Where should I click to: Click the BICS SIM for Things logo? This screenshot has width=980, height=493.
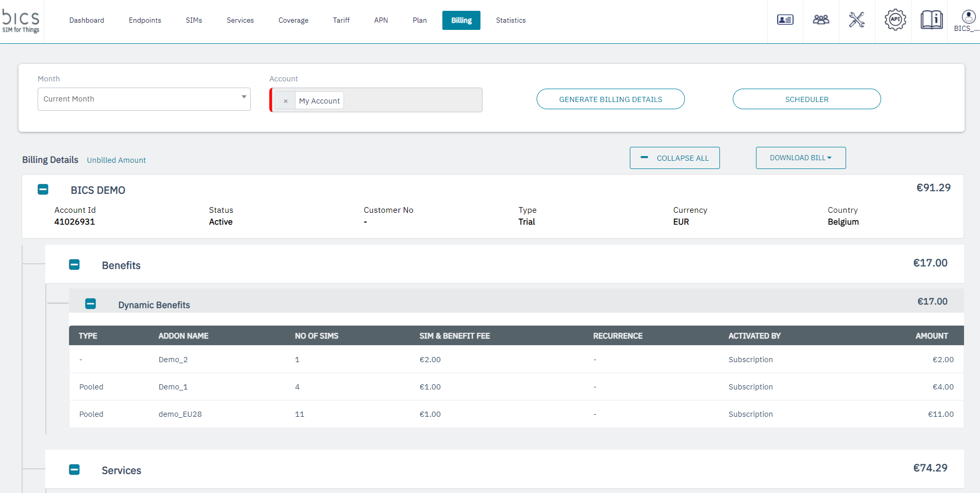tap(21, 21)
